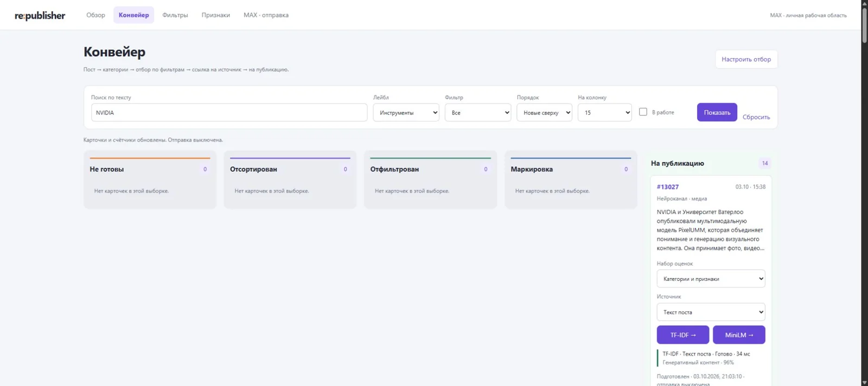
Task: Click the Конвейер page heading
Action: click(x=114, y=52)
